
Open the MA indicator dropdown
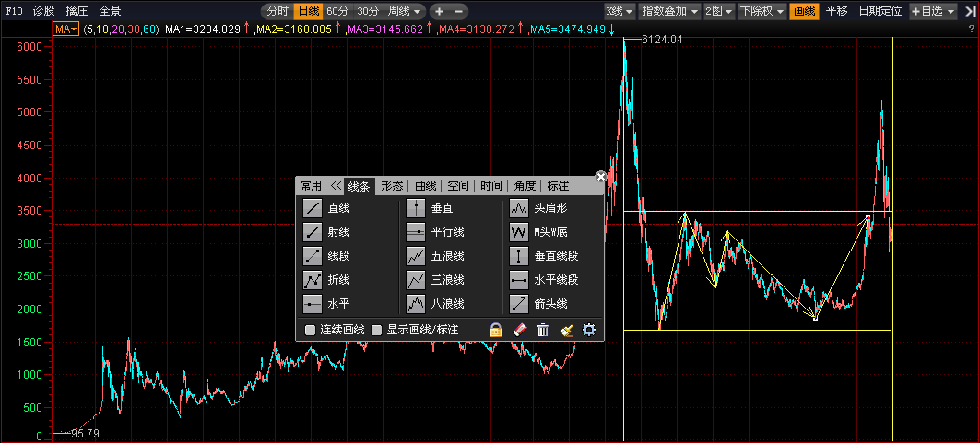(x=65, y=29)
